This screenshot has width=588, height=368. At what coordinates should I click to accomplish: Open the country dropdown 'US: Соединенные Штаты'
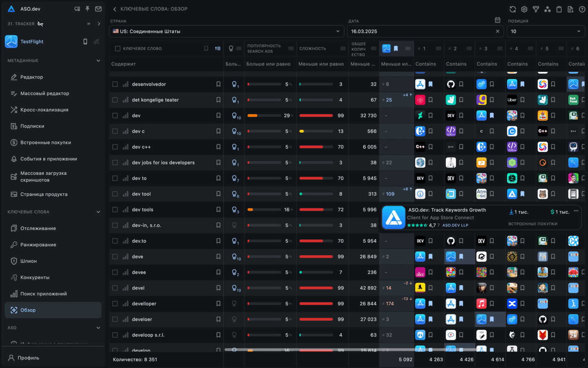click(226, 31)
